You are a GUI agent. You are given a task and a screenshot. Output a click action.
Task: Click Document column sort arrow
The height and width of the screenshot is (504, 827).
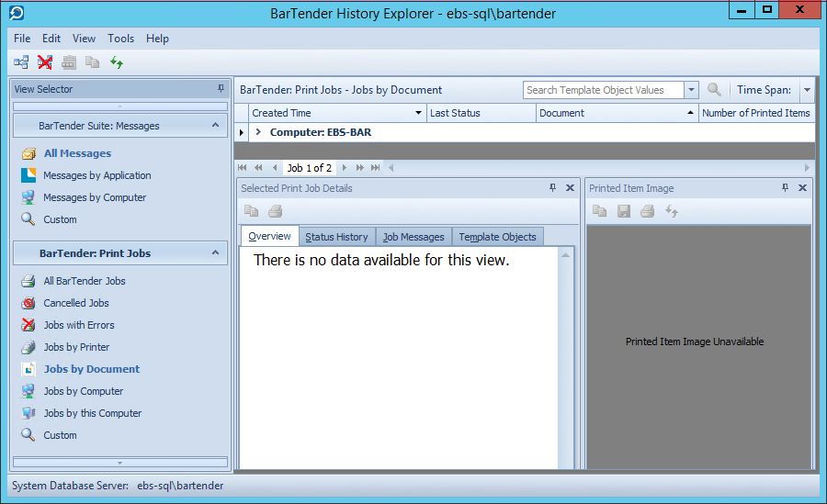pyautogui.click(x=690, y=113)
